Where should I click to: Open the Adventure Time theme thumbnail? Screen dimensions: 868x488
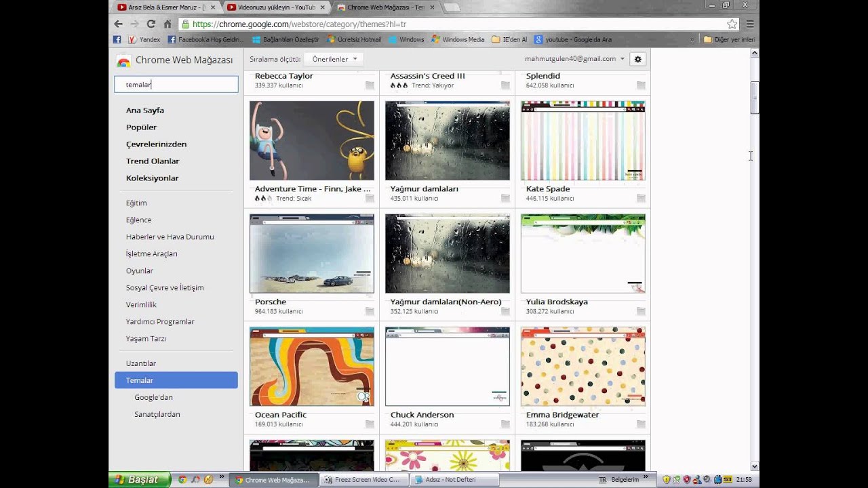click(312, 141)
